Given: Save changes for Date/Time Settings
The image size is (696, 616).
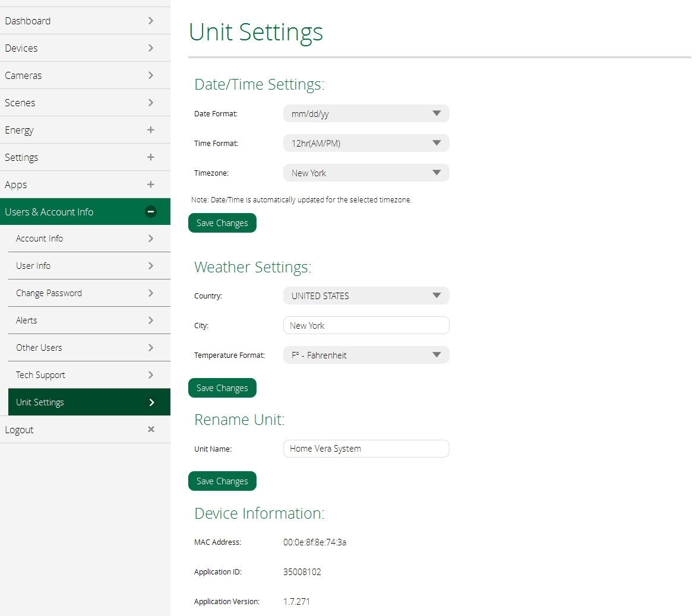Looking at the screenshot, I should click(x=222, y=223).
